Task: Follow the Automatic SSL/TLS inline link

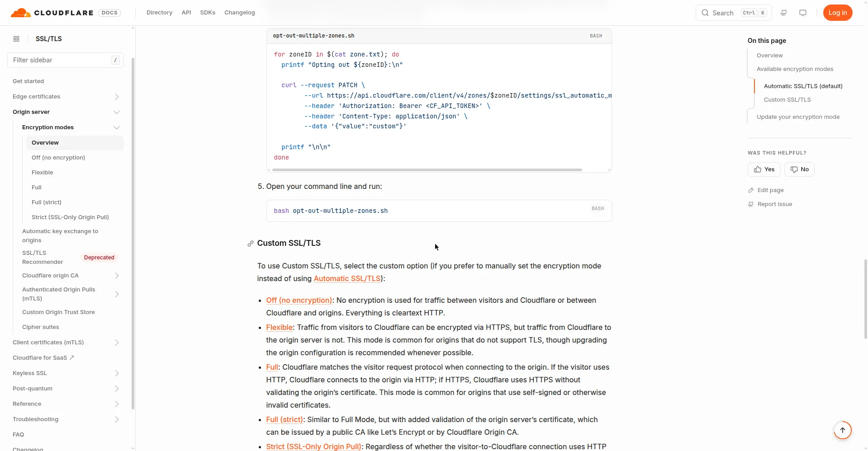Action: tap(347, 279)
